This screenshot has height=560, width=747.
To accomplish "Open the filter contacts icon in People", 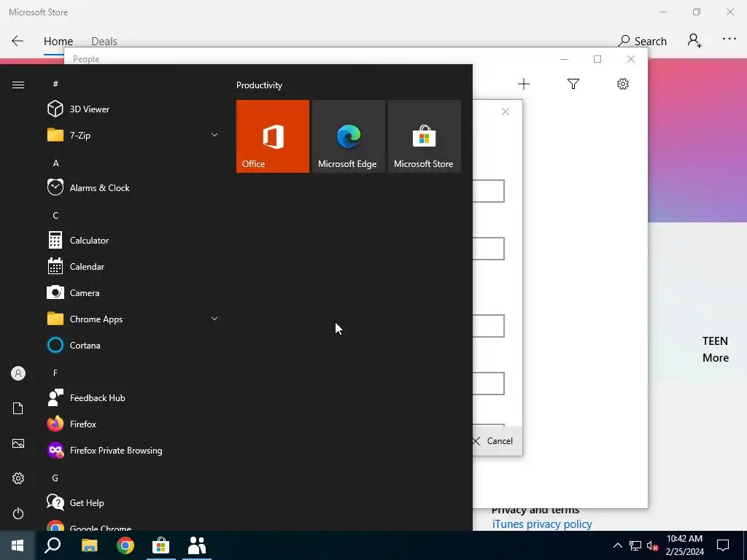I will [573, 85].
